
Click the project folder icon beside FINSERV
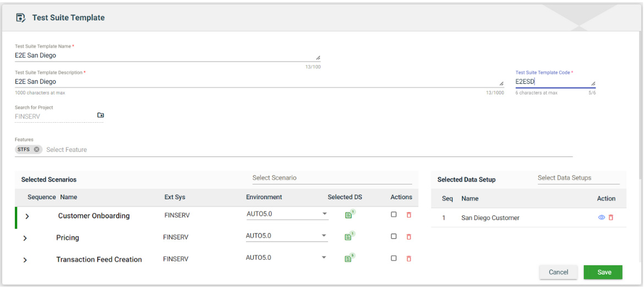[101, 116]
